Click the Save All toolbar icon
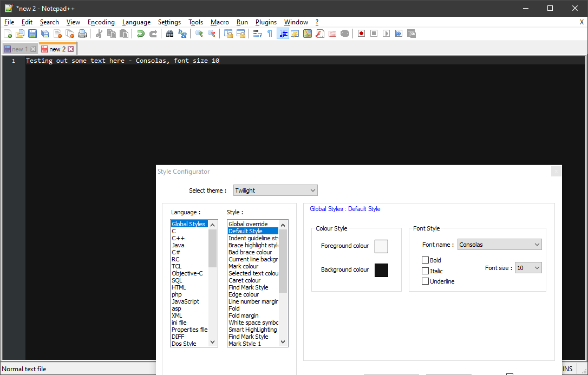This screenshot has width=588, height=375. pos(45,34)
